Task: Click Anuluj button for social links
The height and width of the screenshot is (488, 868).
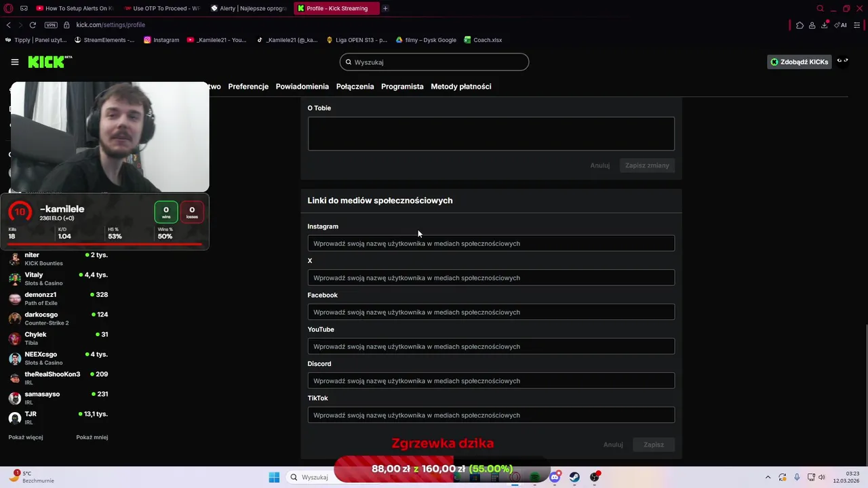Action: [x=613, y=445]
